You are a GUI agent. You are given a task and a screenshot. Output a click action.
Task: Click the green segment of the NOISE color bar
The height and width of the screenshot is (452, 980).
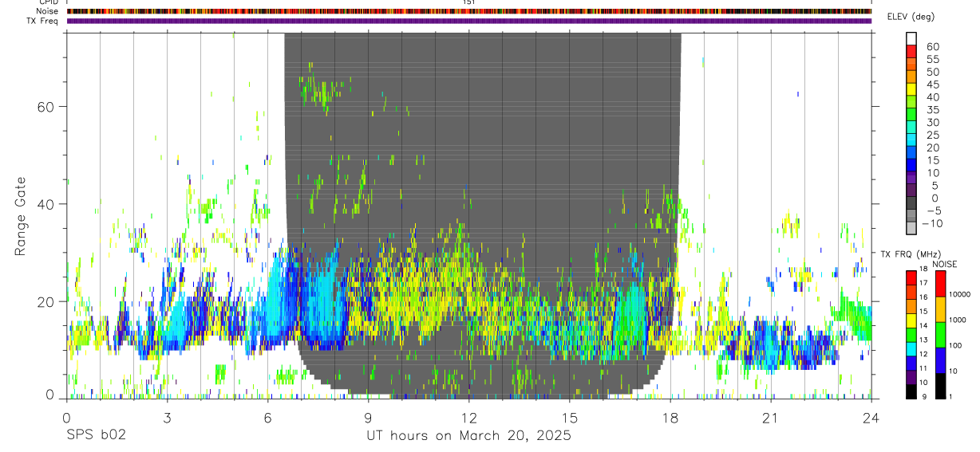tap(941, 335)
